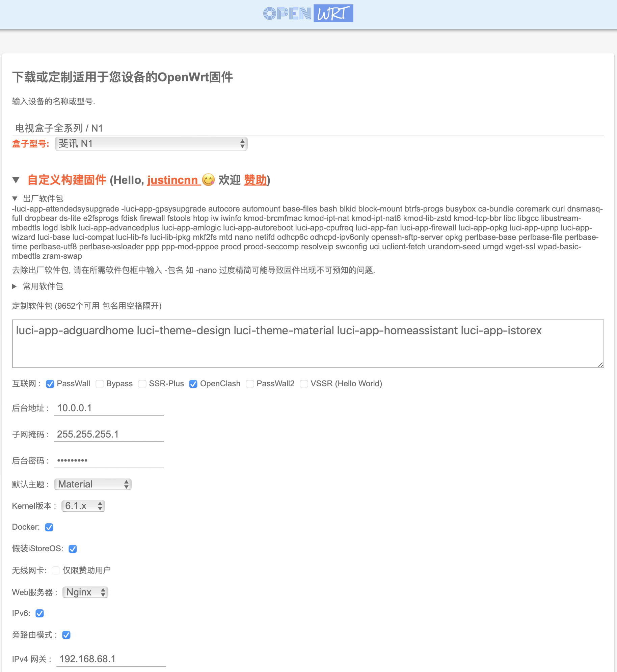
Task: Click the 后台密码 password field
Action: (109, 461)
